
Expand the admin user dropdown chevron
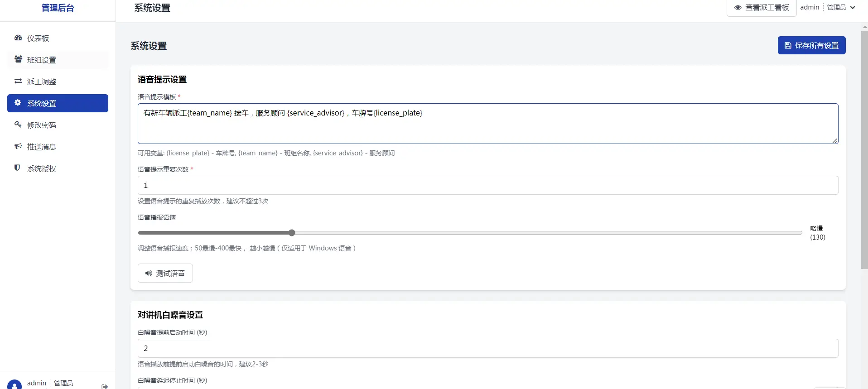point(853,8)
